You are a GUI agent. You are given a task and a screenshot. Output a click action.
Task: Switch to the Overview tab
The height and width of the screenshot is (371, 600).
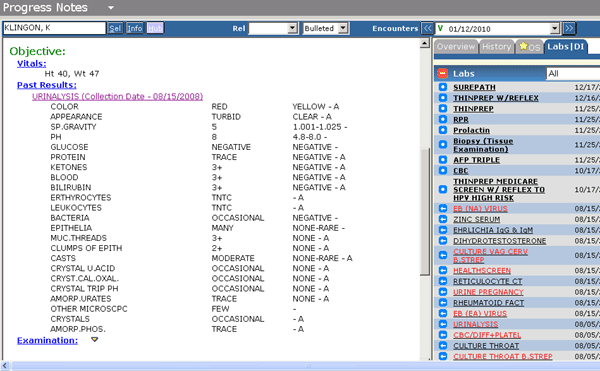(456, 47)
